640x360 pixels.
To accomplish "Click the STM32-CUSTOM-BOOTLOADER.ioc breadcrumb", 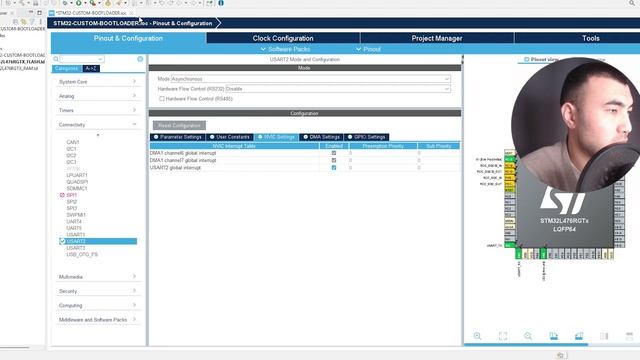I will pyautogui.click(x=133, y=23).
